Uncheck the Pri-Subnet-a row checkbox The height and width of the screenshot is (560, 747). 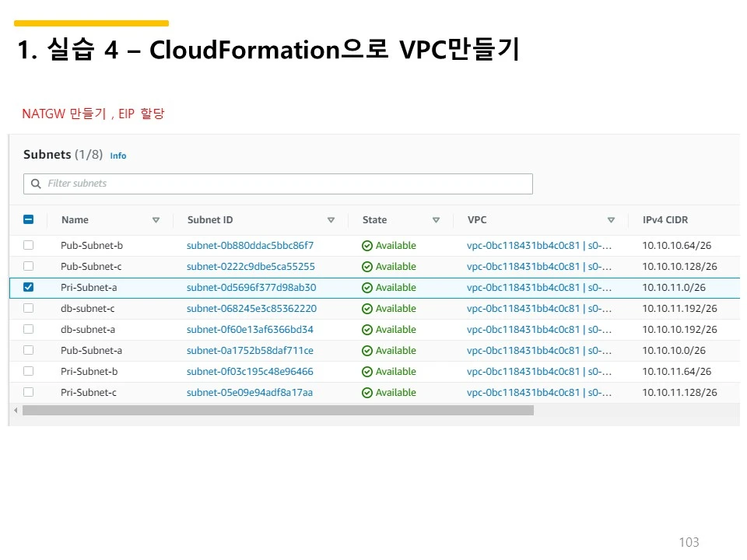(x=29, y=287)
